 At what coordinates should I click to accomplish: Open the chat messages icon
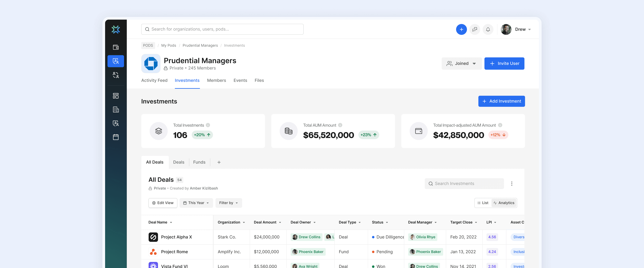pyautogui.click(x=475, y=29)
